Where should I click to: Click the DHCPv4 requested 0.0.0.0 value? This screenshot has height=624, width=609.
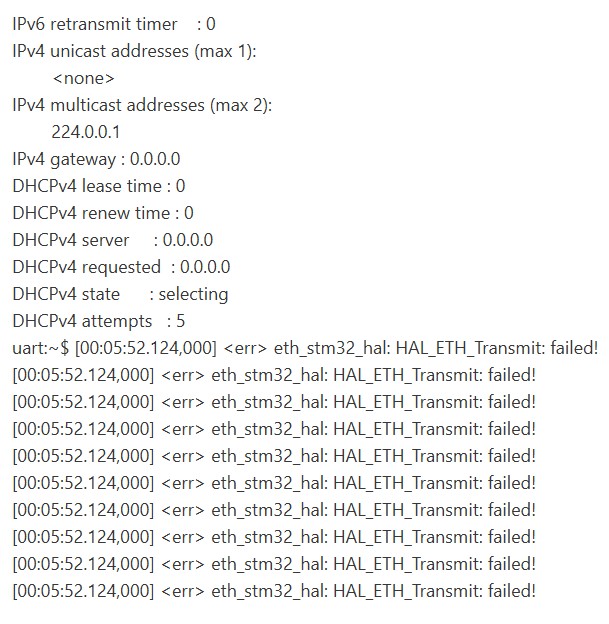coord(205,267)
